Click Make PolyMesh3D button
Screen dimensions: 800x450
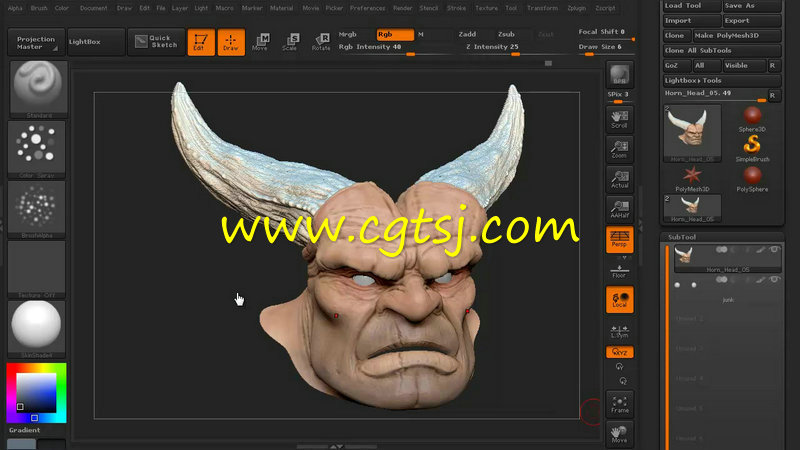tap(737, 35)
